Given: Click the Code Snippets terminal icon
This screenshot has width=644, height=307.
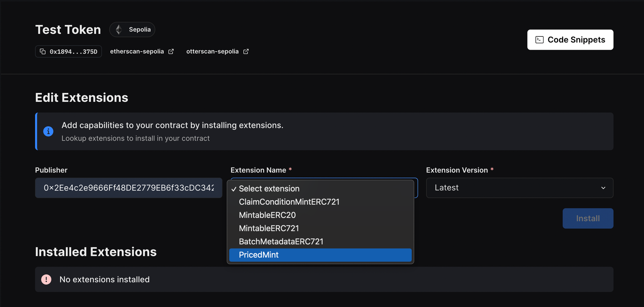Looking at the screenshot, I should click(539, 40).
